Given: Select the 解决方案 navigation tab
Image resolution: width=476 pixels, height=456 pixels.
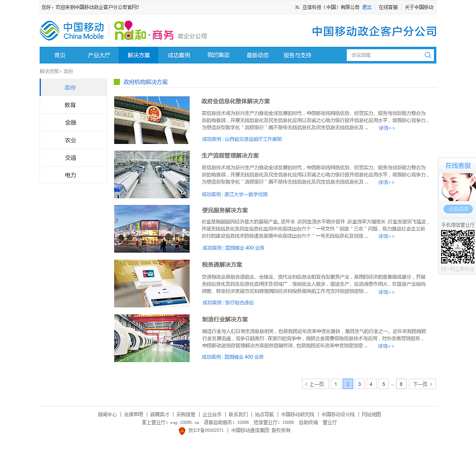Looking at the screenshot, I should (x=138, y=55).
